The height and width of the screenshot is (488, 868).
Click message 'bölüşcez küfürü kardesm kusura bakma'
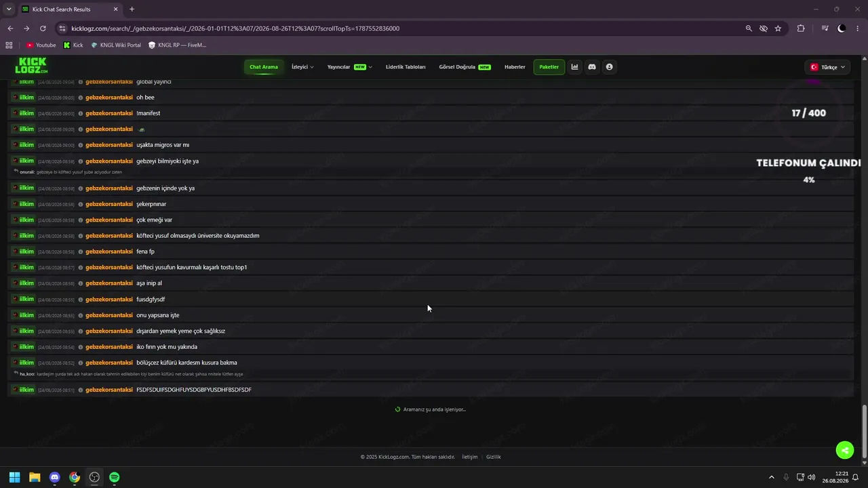(186, 363)
